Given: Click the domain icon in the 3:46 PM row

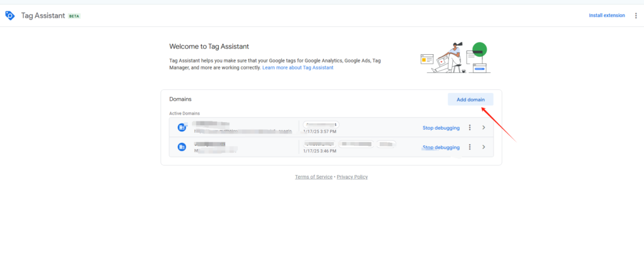Looking at the screenshot, I should (x=182, y=147).
